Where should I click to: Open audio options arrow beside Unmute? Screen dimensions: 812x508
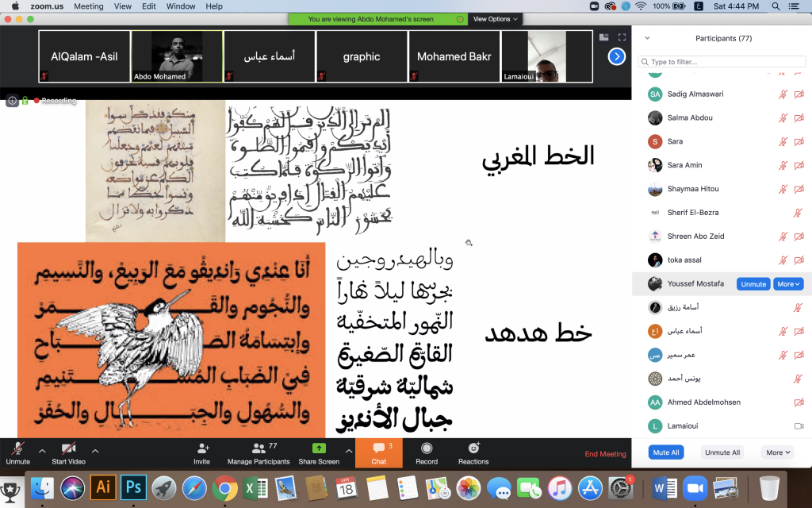pyautogui.click(x=43, y=451)
